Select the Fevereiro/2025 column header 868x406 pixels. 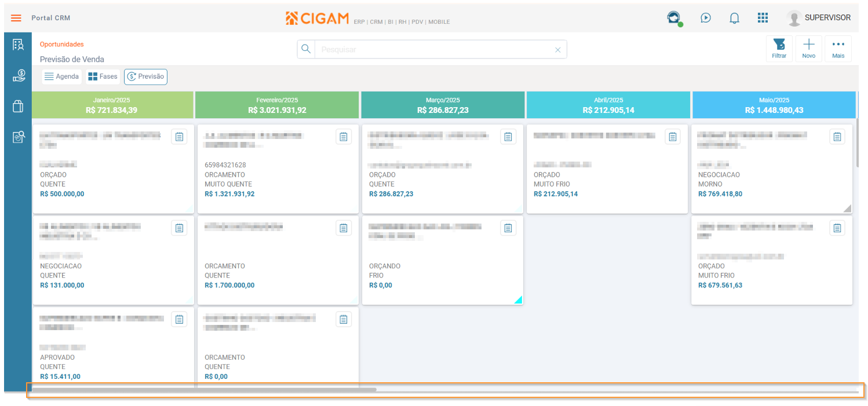277,105
